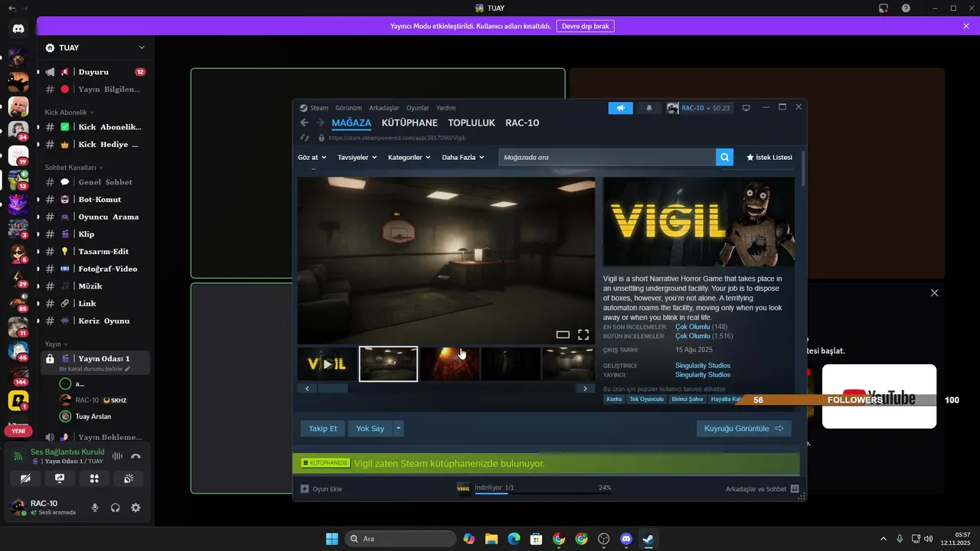Click the thumbnail strip scrollbar
Viewport: 980px width, 551px height.
(332, 389)
